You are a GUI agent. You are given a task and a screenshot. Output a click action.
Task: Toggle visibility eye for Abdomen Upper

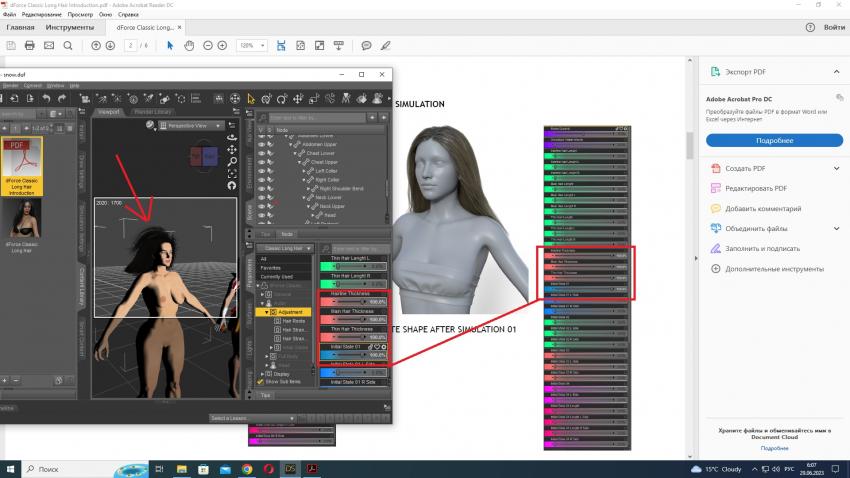261,145
